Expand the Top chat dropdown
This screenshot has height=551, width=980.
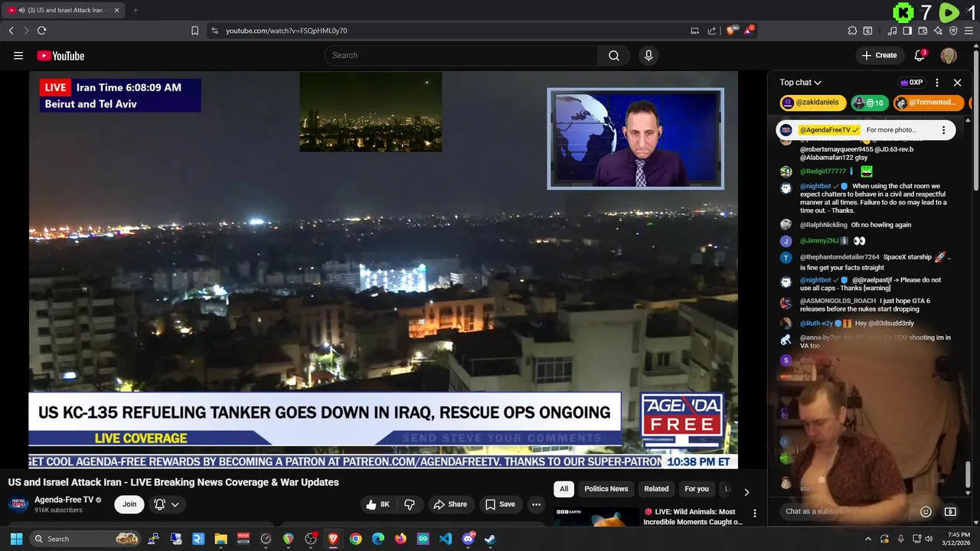click(801, 83)
